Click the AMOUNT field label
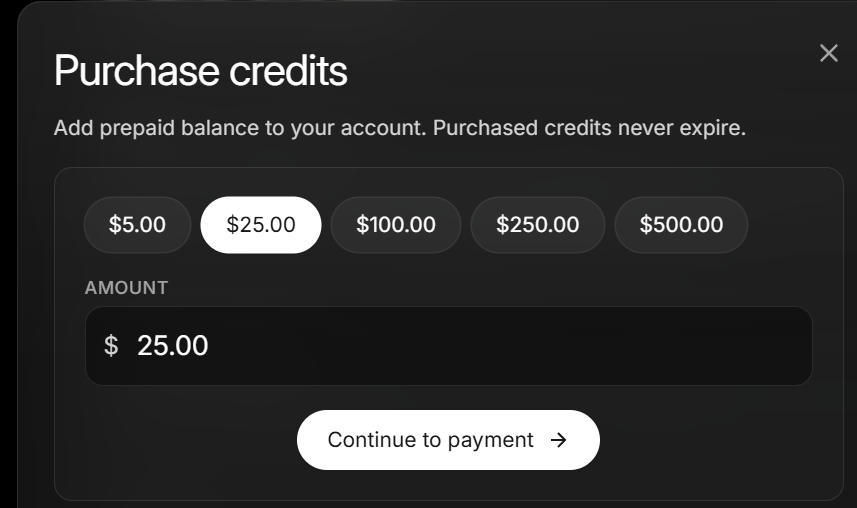Screen dimensions: 857x508 (x=126, y=288)
